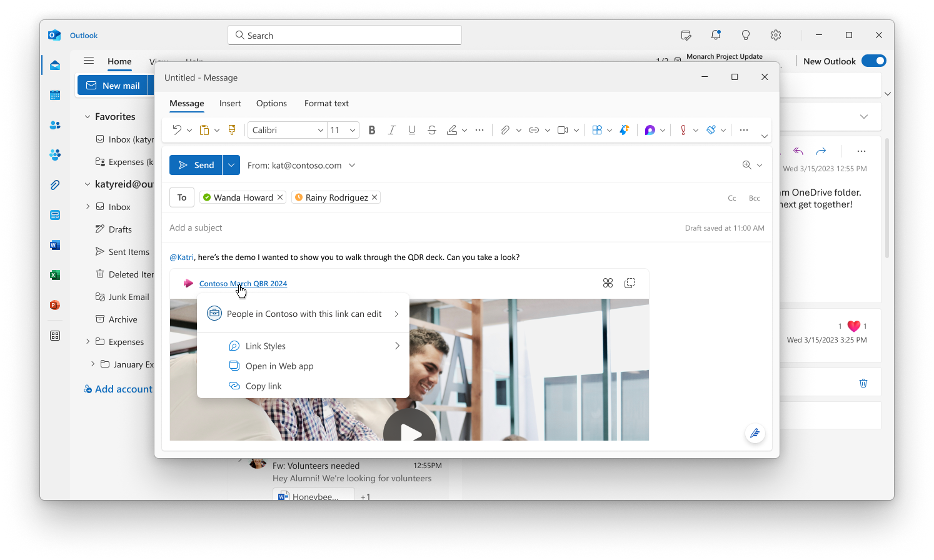The image size is (934, 560).
Task: Open the Settings gear icon in title bar
Action: (776, 35)
